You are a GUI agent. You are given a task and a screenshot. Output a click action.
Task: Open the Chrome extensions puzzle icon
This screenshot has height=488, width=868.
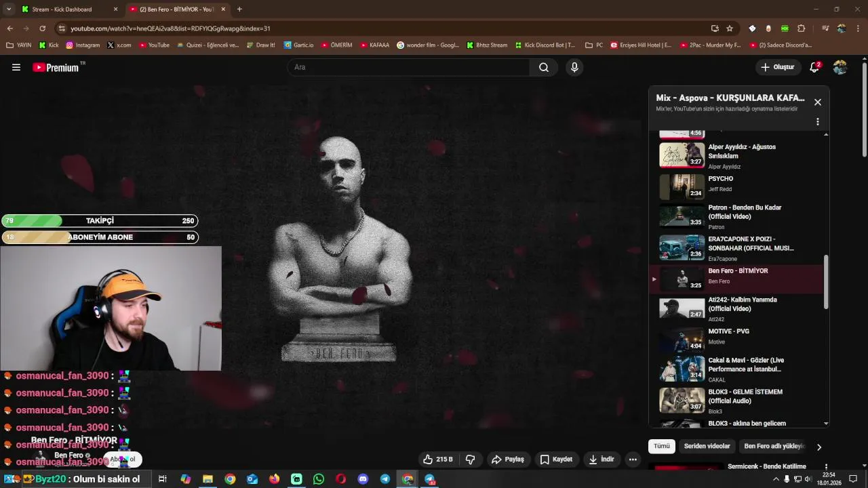(801, 28)
